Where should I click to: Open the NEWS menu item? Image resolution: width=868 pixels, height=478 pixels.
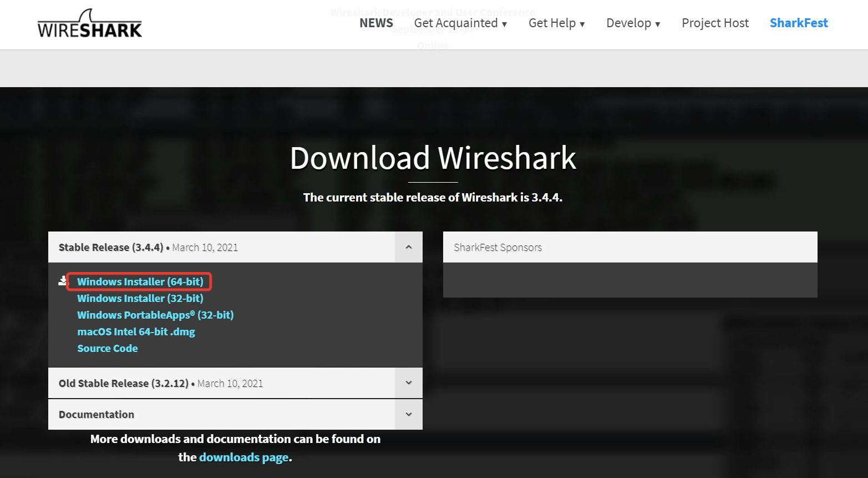tap(376, 23)
